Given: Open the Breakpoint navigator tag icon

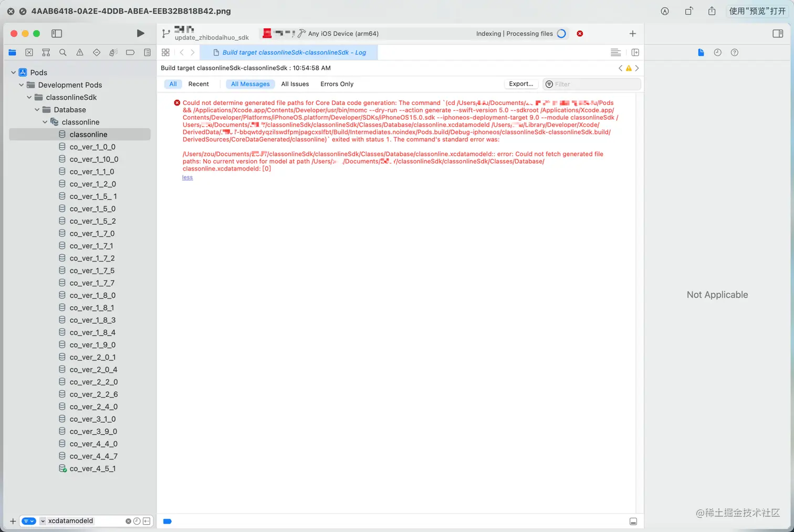Looking at the screenshot, I should 129,53.
